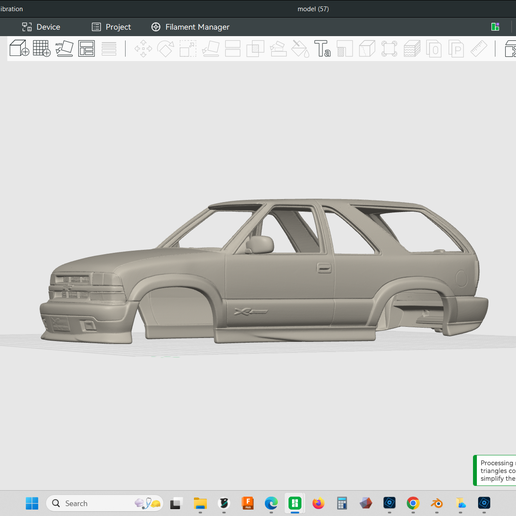The image size is (516, 516).
Task: Click the taskbar Search box
Action: (x=104, y=503)
